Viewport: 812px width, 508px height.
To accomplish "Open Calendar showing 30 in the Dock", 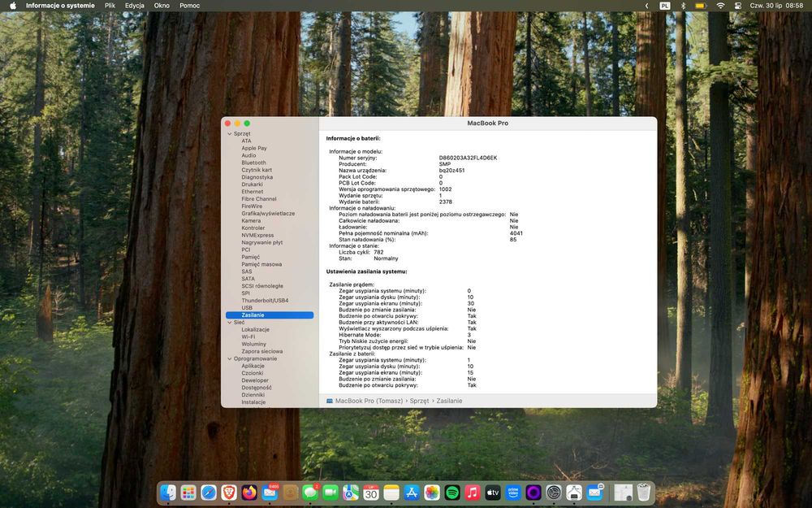I will tap(371, 493).
